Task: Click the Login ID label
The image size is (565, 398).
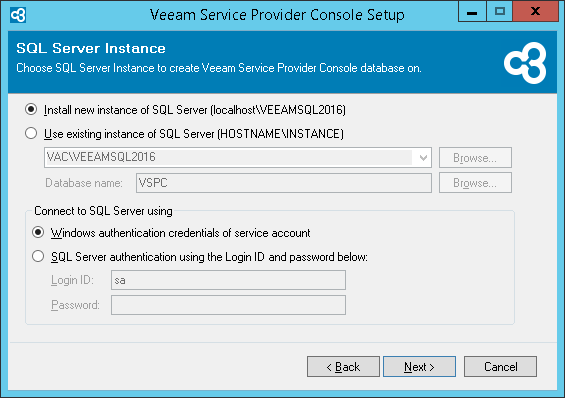Action: 72,280
